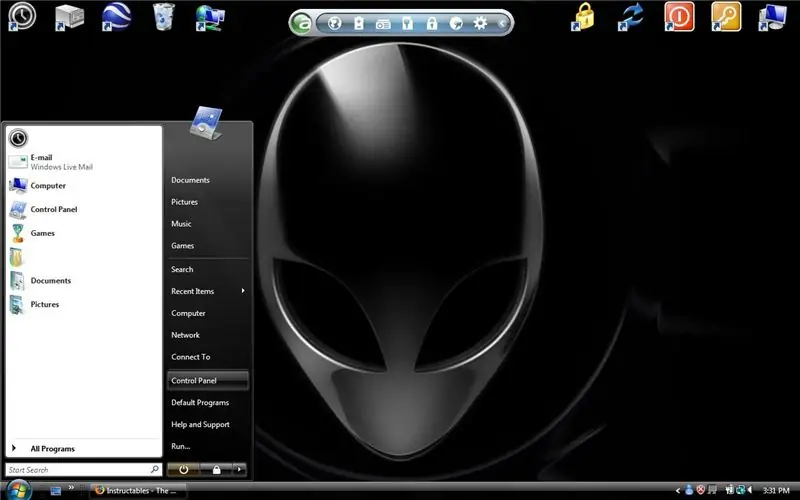Launch the Google Earth desktop shortcut

click(116, 17)
